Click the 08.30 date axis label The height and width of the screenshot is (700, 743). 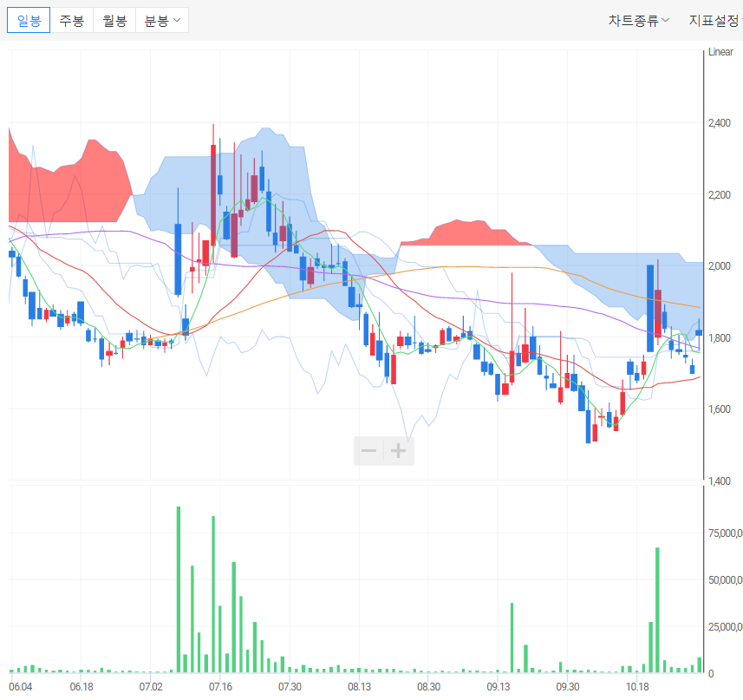pos(428,687)
